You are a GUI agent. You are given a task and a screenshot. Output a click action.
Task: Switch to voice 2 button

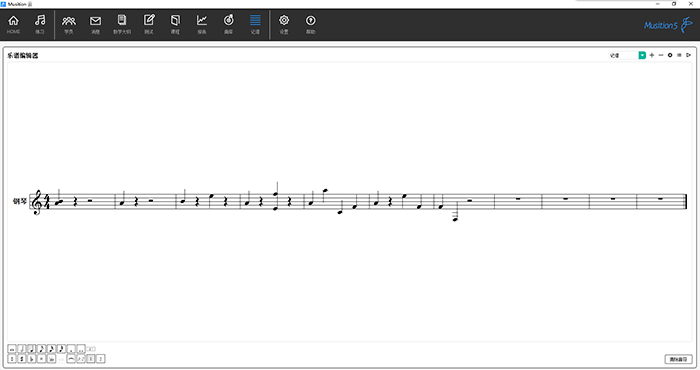tap(100, 359)
